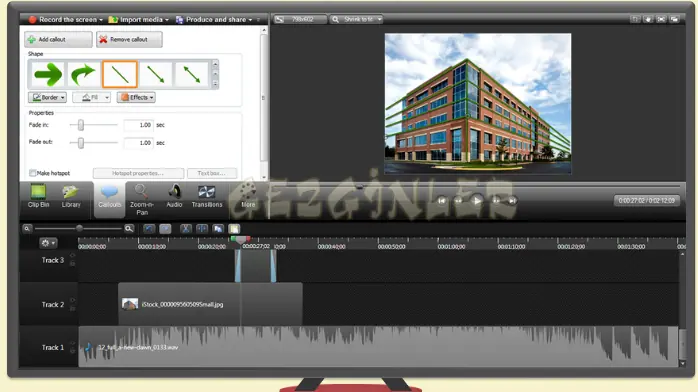Screen dimensions: 698x392
Task: Play the preview video
Action: tap(477, 201)
